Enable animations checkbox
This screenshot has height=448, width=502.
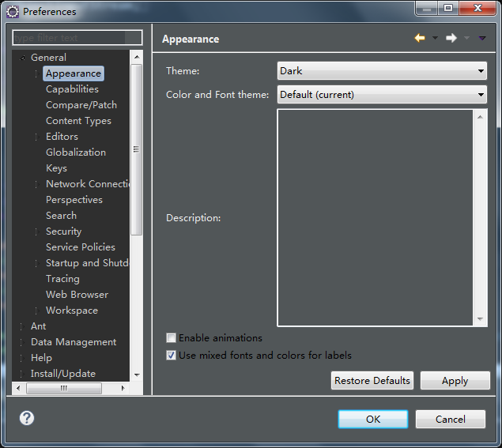click(x=171, y=338)
